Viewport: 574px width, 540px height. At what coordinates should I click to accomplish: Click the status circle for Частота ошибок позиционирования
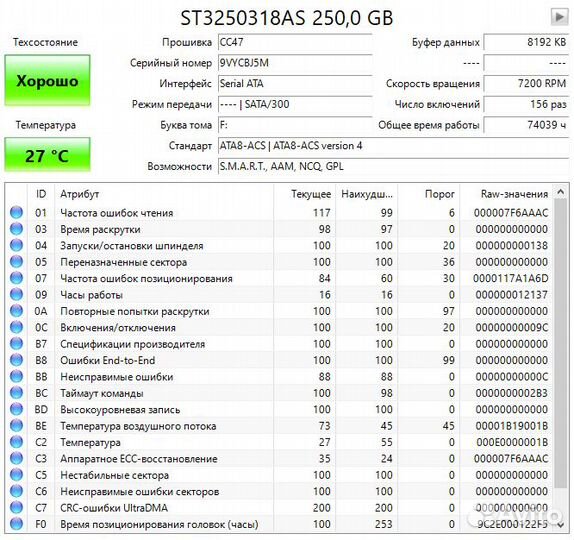[16, 278]
